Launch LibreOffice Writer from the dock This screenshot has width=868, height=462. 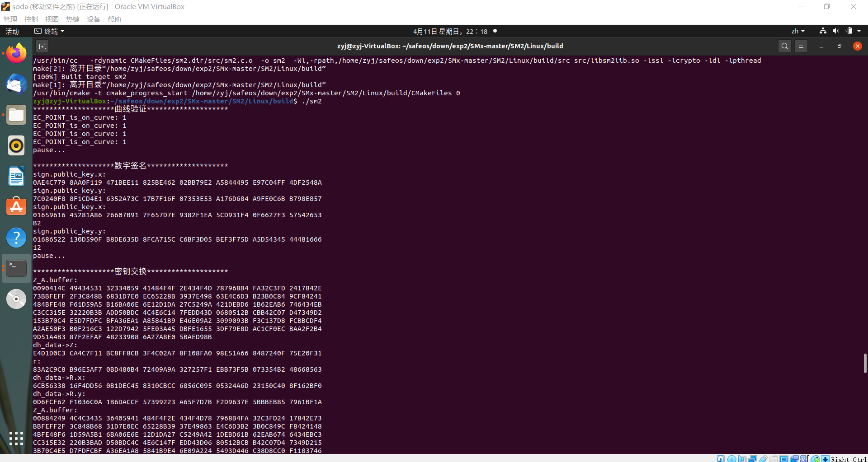tap(16, 177)
